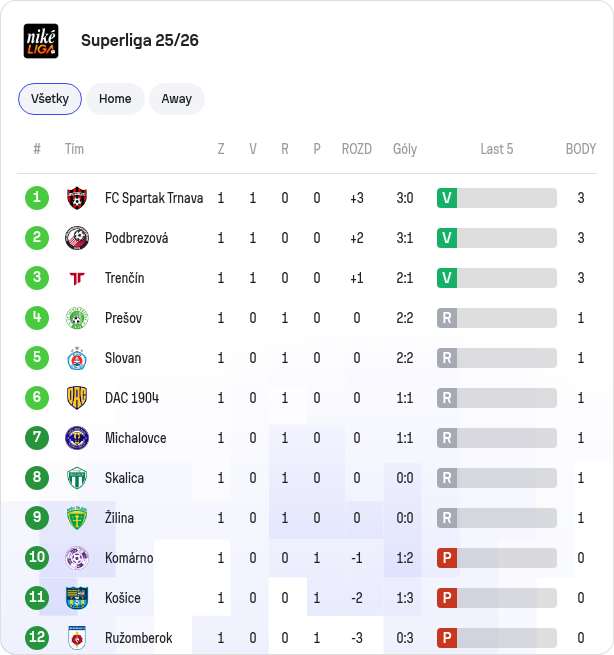Click the green V result badge for Trenčín

(447, 278)
